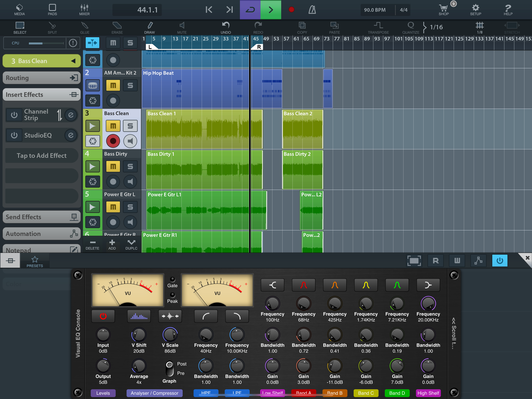The image size is (532, 399).
Task: Expand the Automation section
Action: coord(41,234)
